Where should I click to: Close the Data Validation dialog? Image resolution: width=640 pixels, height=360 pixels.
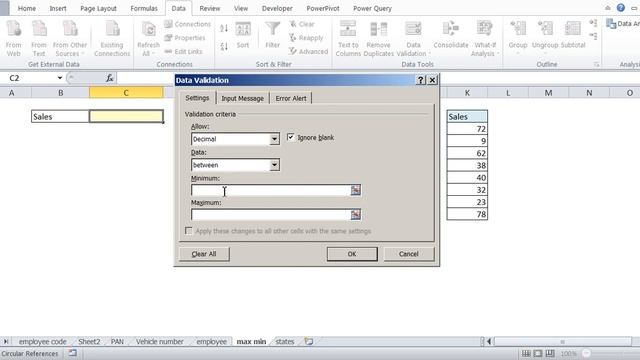tap(432, 80)
